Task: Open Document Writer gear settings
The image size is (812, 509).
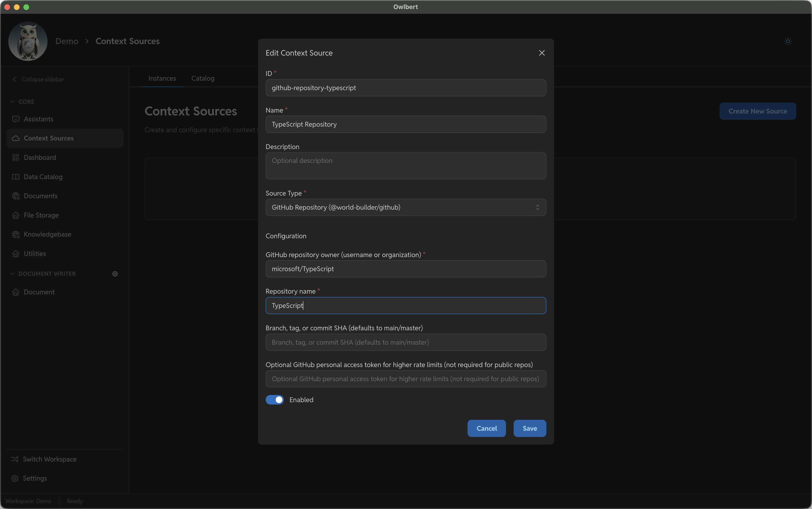Action: coord(115,274)
